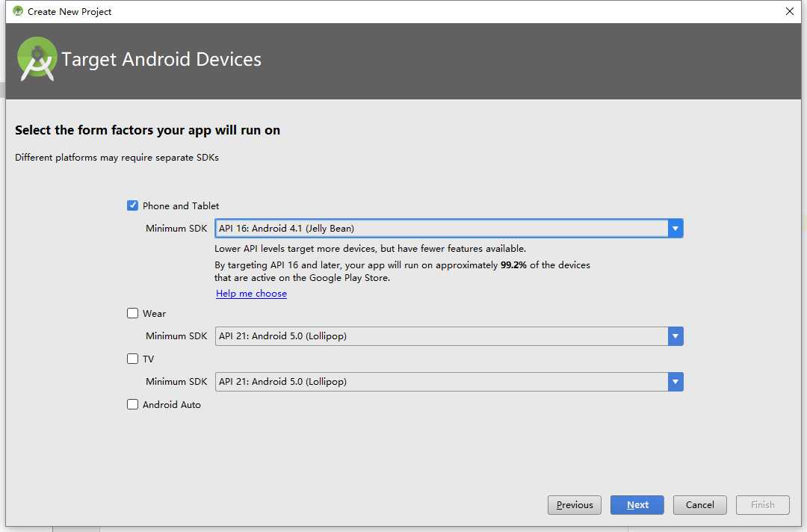
Task: Click the API 16 Jelly Bean combo box
Action: 441,229
